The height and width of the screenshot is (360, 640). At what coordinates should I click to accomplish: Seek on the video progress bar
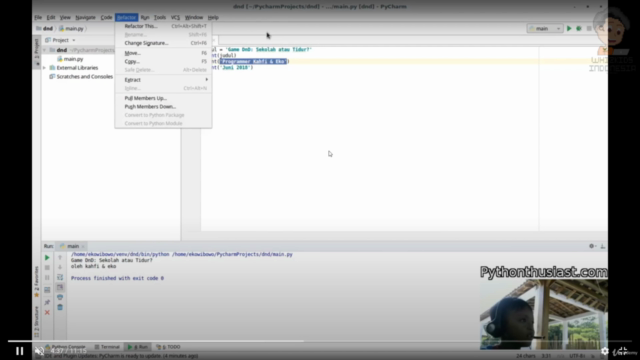pos(320,341)
